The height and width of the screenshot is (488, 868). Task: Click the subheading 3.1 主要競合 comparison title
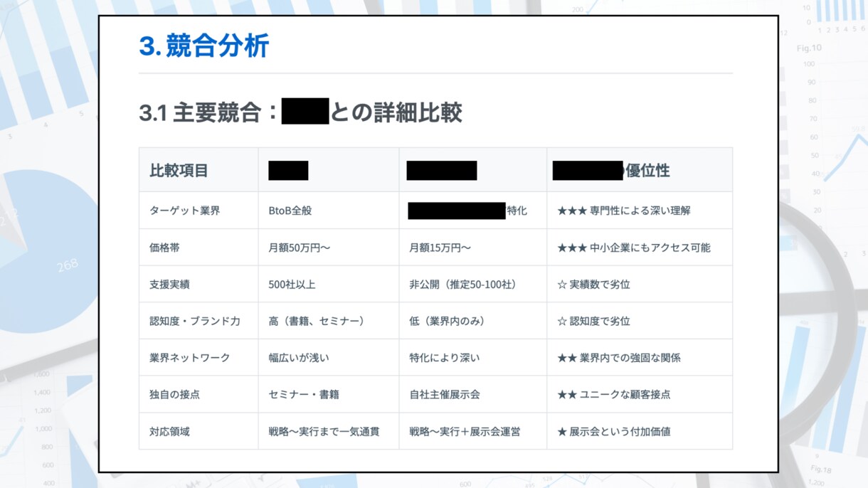[x=300, y=112]
